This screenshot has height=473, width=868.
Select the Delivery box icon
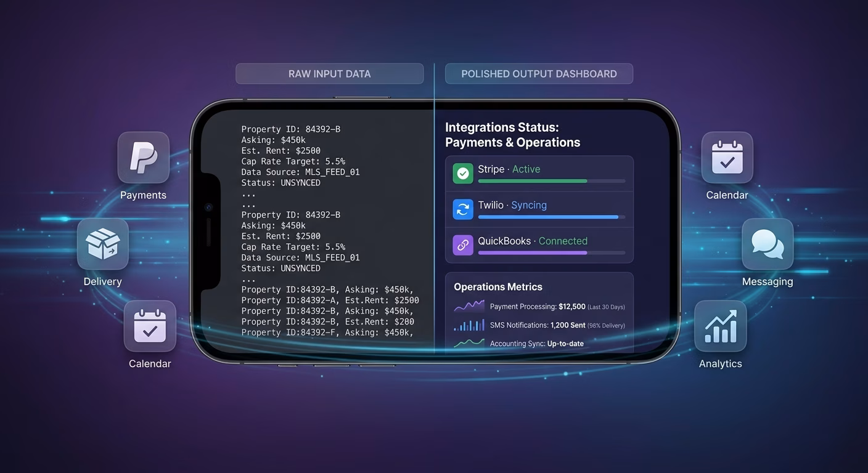[x=103, y=244]
